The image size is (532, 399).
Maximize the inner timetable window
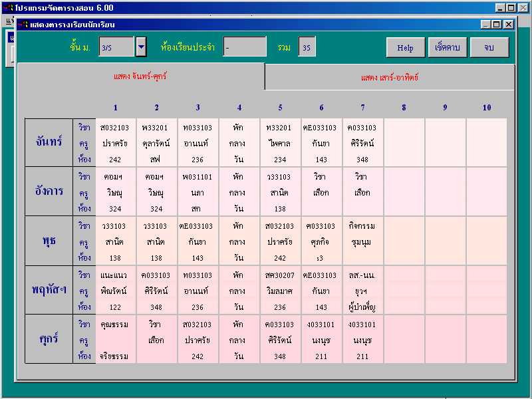pos(497,25)
